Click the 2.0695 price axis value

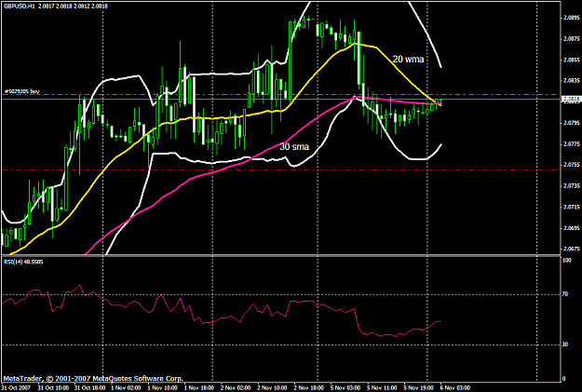pos(571,228)
